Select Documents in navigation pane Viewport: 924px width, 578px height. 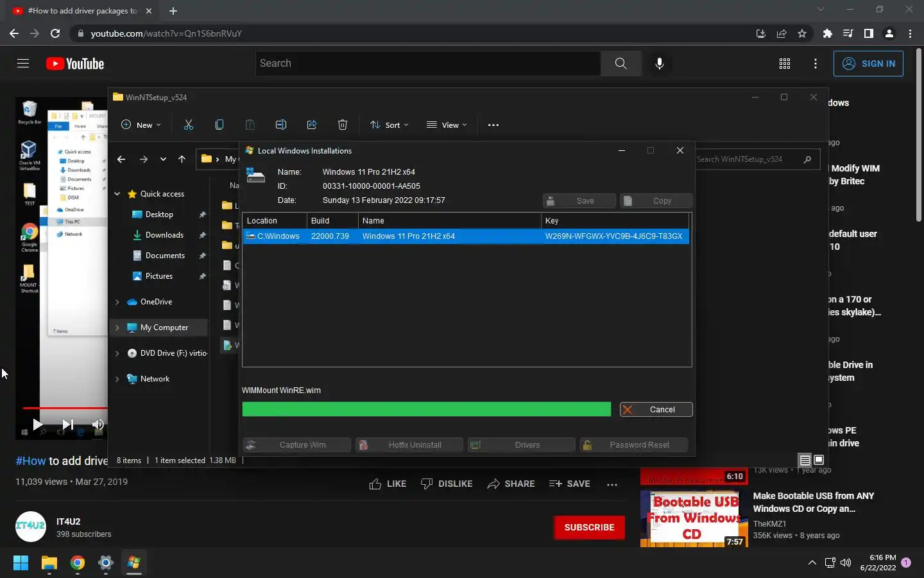(x=165, y=256)
